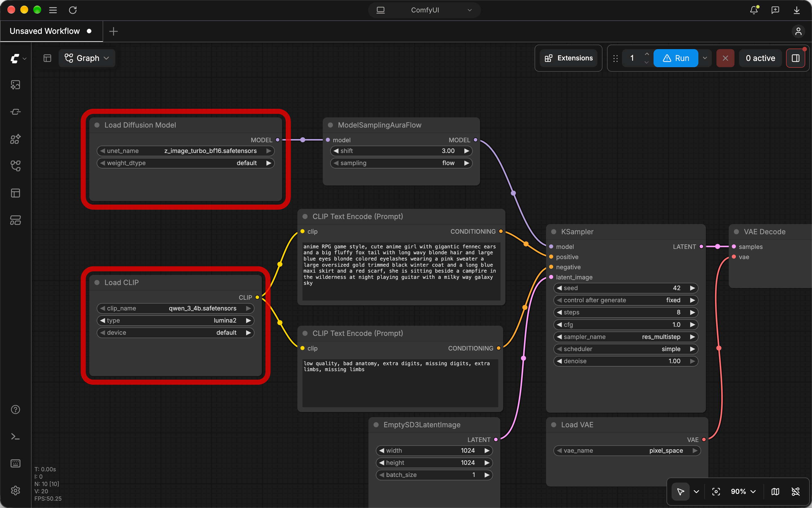Open the hamburger menu in title bar
The height and width of the screenshot is (508, 812).
(53, 10)
